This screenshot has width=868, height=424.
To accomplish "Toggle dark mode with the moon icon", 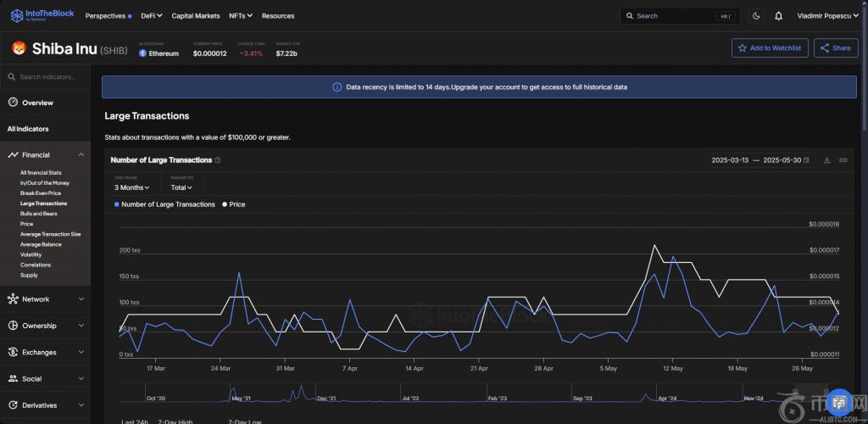I will point(756,15).
